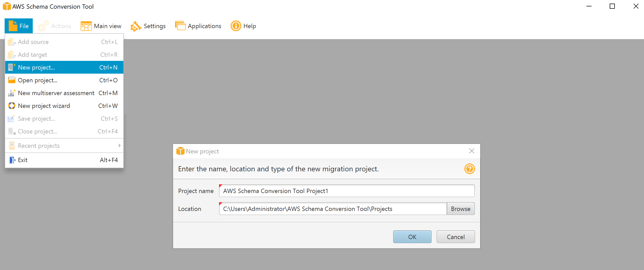Cancel the New project dialog
Viewport: 644px width, 270px height.
tap(455, 237)
